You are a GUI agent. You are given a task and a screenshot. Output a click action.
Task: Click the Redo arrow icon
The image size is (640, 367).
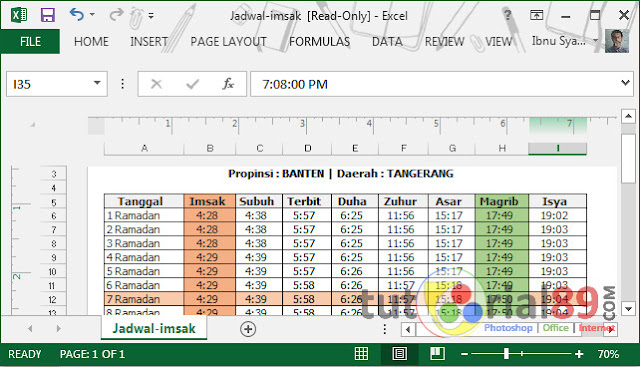116,15
